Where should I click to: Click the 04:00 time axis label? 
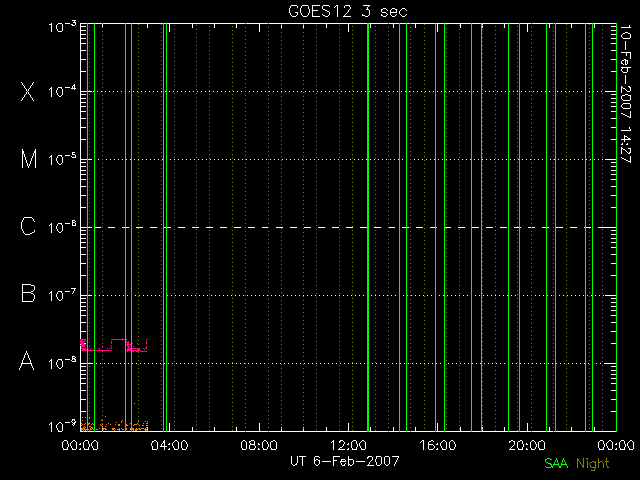pyautogui.click(x=169, y=445)
